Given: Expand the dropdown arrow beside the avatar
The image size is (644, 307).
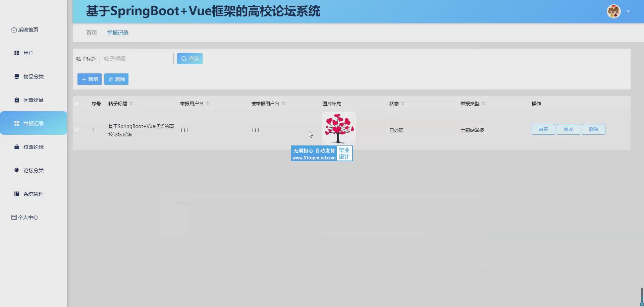Looking at the screenshot, I should tap(628, 11).
